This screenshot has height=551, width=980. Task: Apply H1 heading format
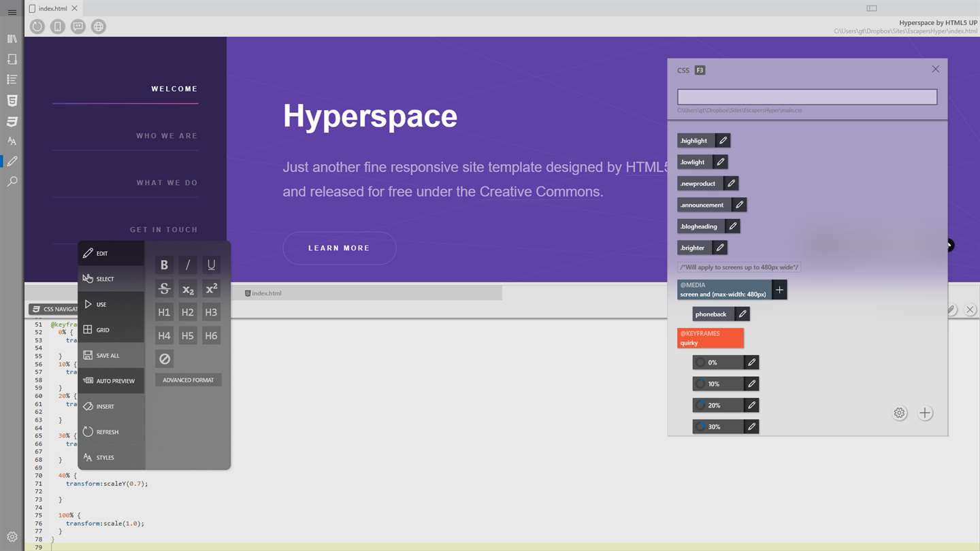(x=164, y=312)
